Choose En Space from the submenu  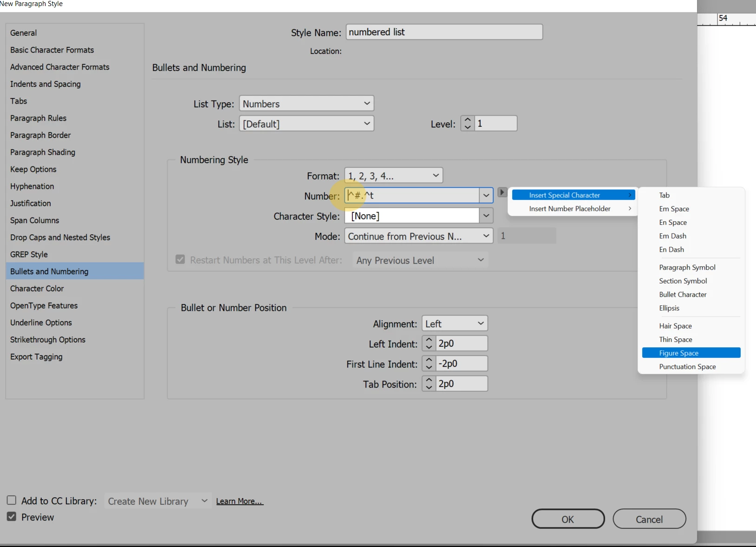click(691, 222)
